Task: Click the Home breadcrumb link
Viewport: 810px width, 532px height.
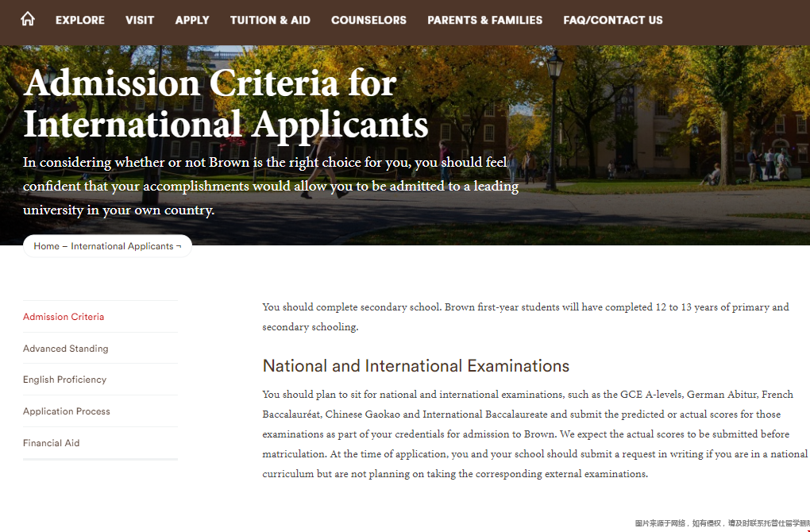Action: 46,246
